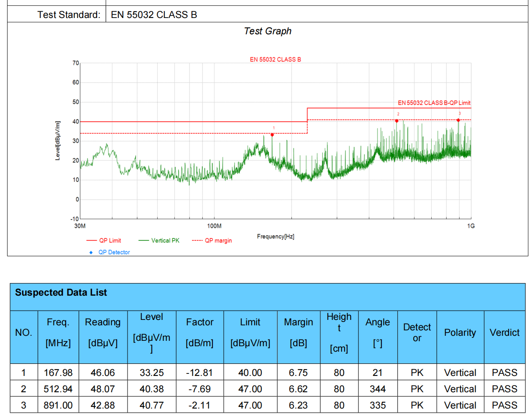
Task: Select the 6.62 margin cell
Action: coord(298,389)
